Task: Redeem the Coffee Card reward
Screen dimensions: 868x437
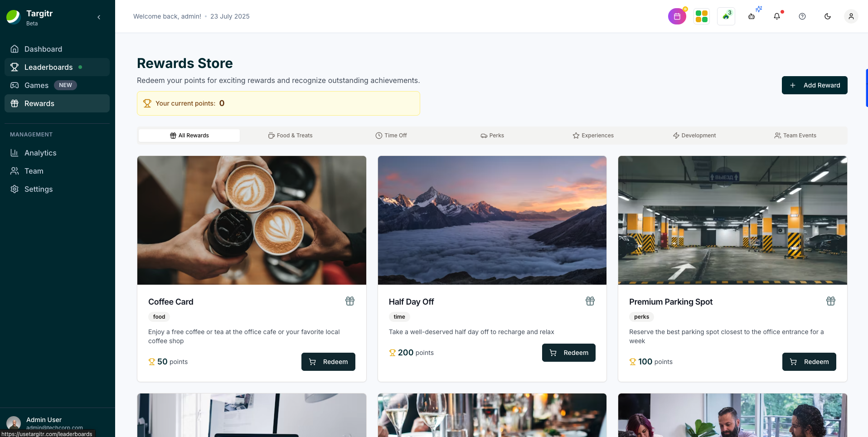Action: [328, 362]
